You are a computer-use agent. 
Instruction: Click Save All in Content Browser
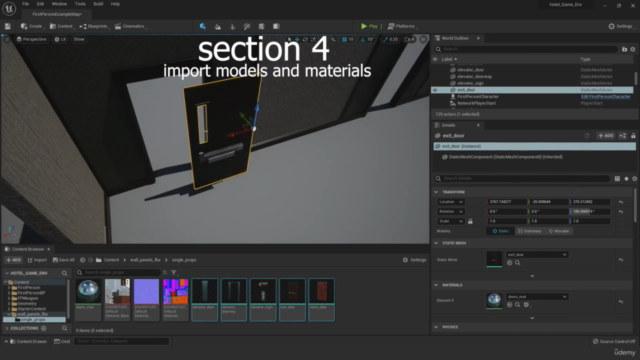pos(64,260)
